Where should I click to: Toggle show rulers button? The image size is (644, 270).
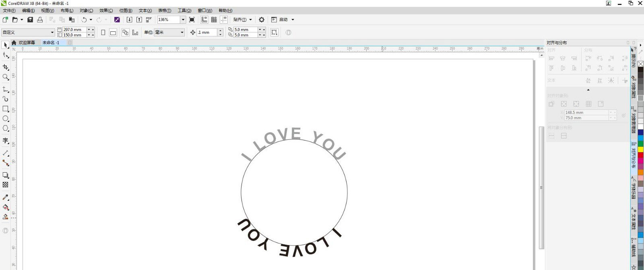[204, 20]
